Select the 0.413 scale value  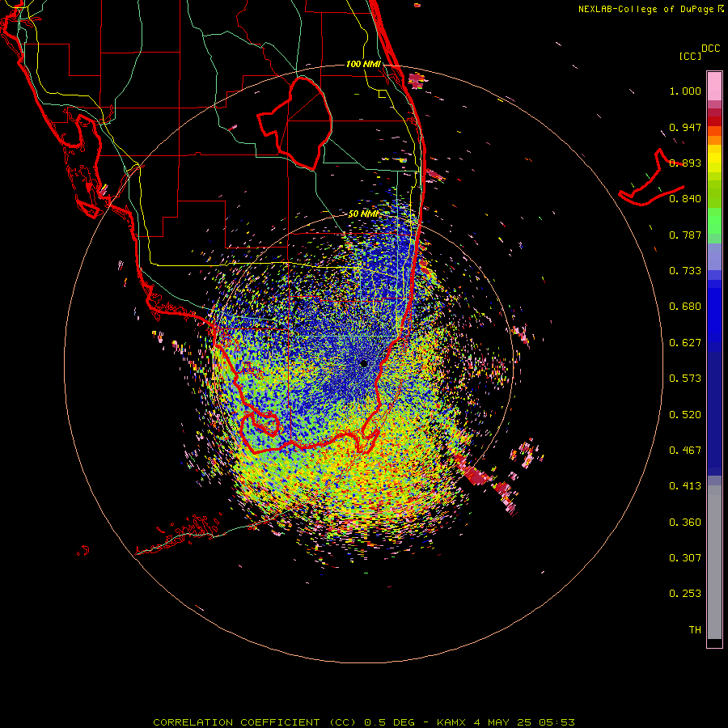685,486
